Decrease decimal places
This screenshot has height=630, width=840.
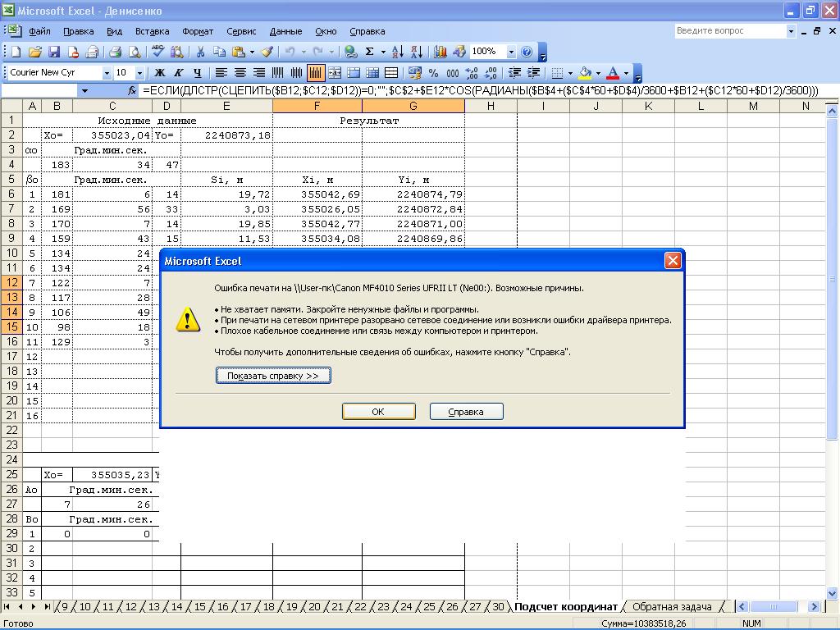pyautogui.click(x=491, y=73)
